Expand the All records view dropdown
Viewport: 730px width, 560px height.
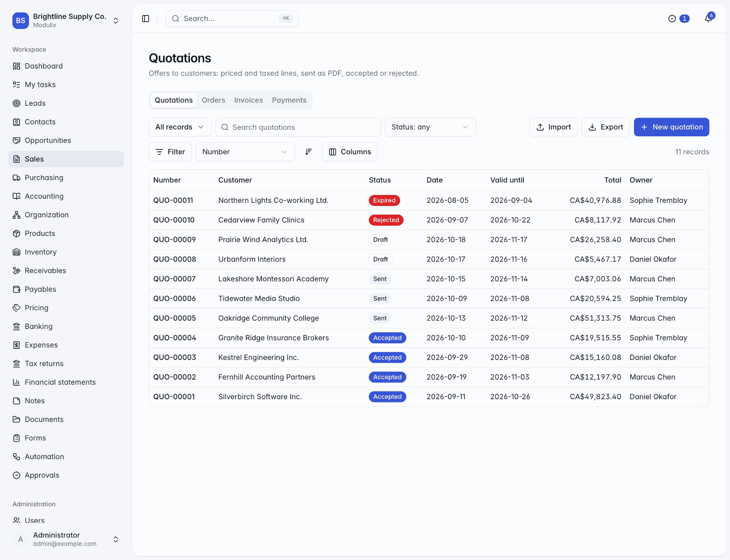point(180,127)
